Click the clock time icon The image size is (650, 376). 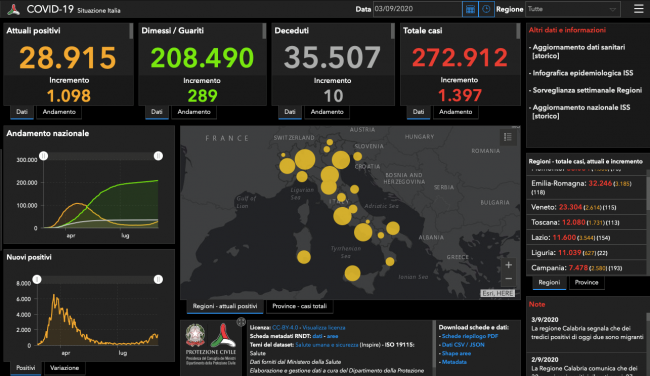(x=486, y=9)
